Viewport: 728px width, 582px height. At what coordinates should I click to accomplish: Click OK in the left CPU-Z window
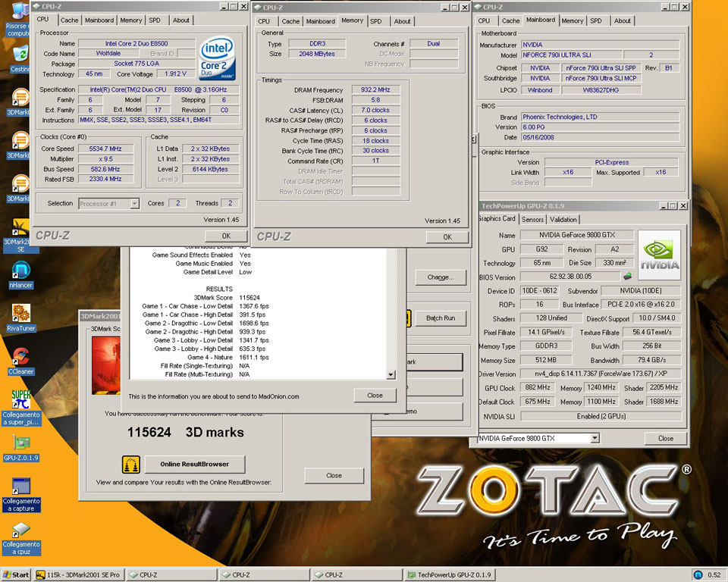coord(226,236)
